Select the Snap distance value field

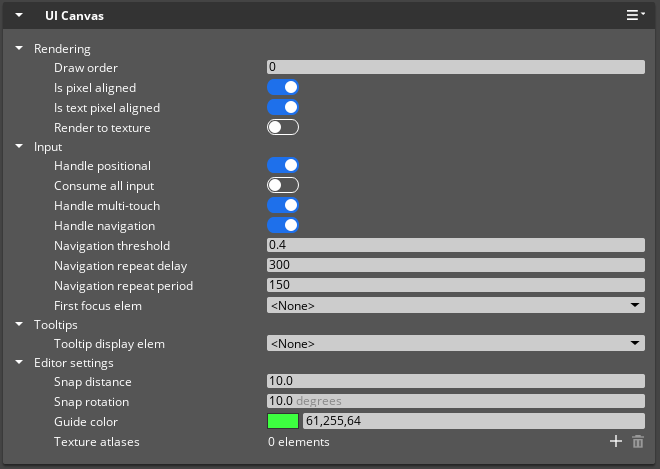(455, 381)
